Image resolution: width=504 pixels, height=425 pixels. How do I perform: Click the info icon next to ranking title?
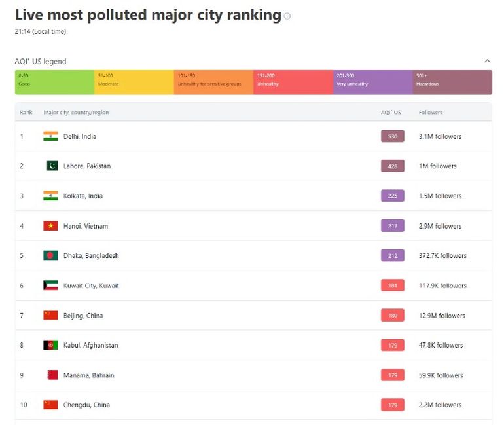287,16
